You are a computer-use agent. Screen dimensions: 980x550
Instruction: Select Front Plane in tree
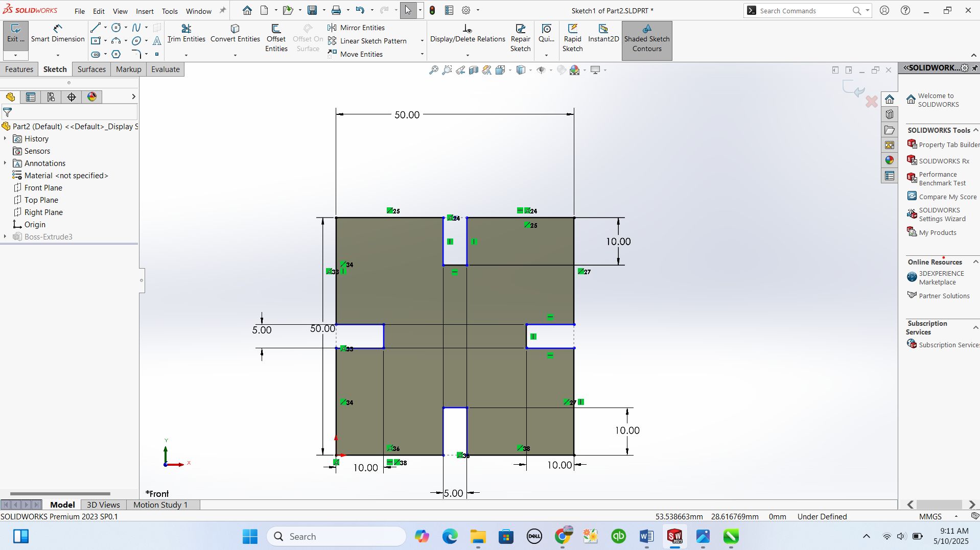point(43,188)
